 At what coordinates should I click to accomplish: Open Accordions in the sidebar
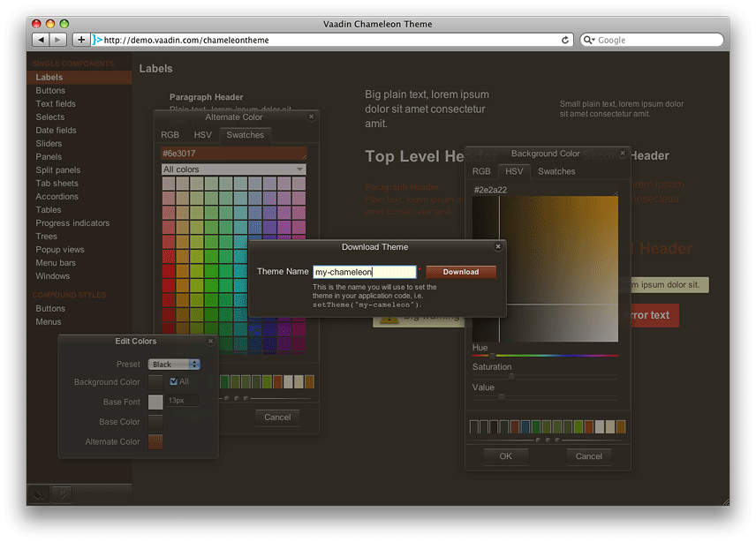click(57, 197)
